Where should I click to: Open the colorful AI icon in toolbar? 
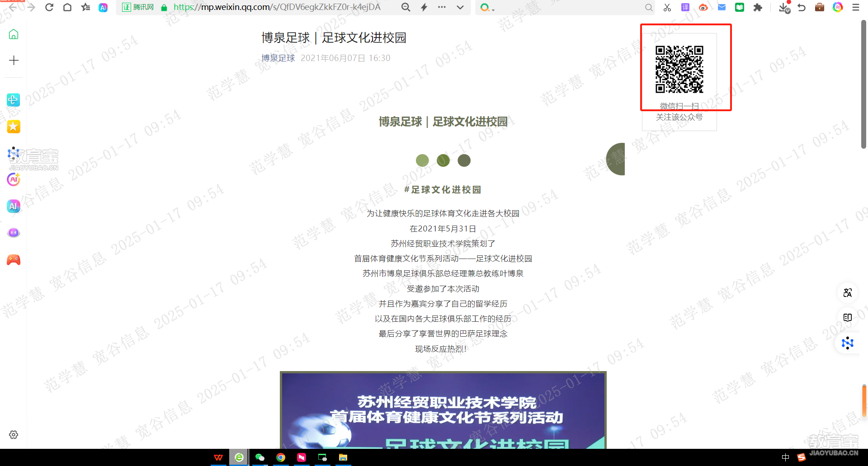click(x=838, y=7)
